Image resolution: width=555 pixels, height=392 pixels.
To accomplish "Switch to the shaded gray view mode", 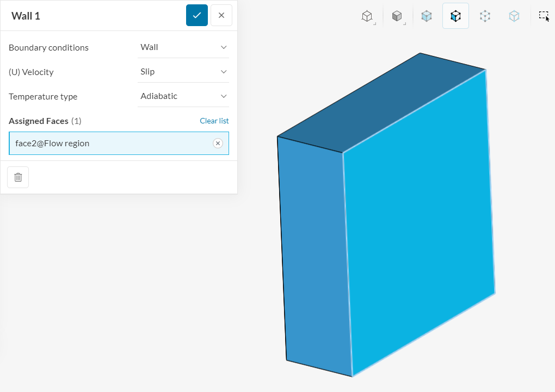I will click(x=397, y=16).
